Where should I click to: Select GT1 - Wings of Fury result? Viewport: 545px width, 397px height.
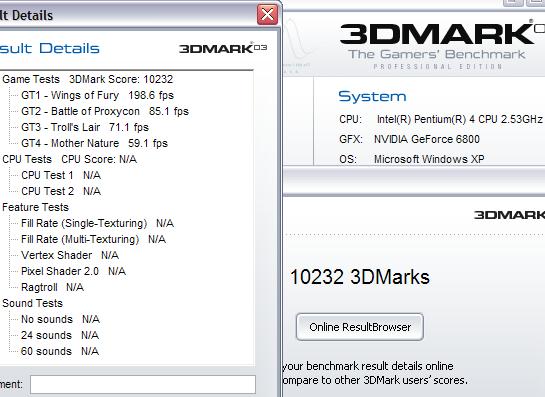click(x=97, y=95)
